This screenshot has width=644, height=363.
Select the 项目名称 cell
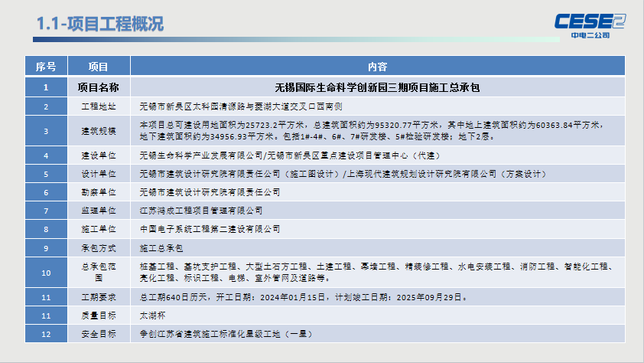click(99, 87)
